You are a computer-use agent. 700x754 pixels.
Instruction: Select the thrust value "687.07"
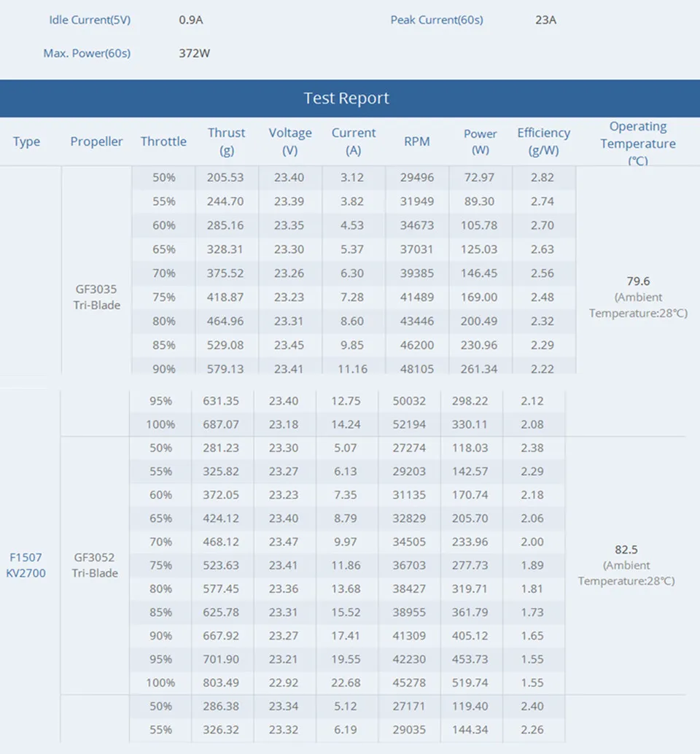click(221, 424)
